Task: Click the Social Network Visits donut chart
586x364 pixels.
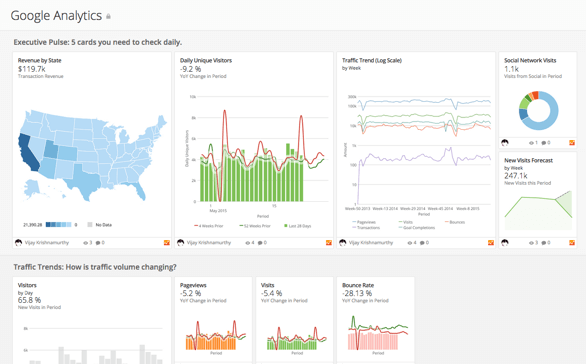Action: (x=539, y=111)
